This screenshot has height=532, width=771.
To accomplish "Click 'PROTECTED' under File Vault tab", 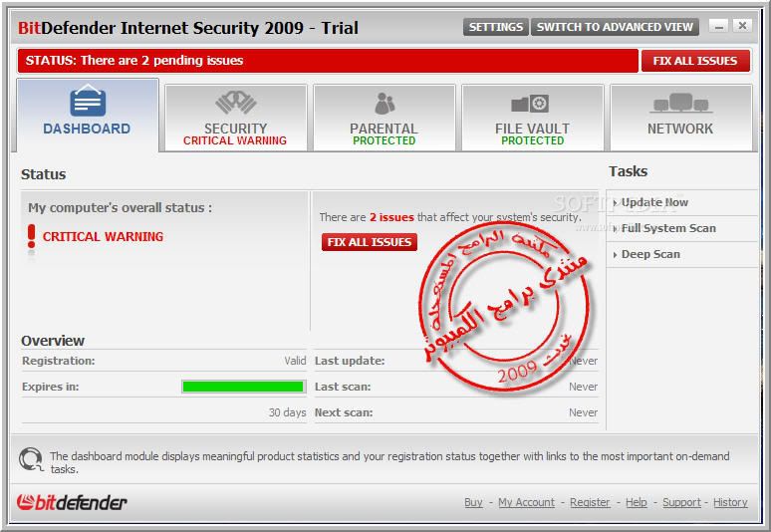I will click(533, 141).
